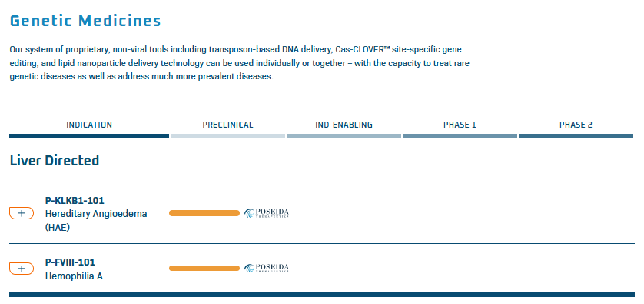
Task: Expand the P-KLKB1-101 row plus button
Action: pos(22,213)
